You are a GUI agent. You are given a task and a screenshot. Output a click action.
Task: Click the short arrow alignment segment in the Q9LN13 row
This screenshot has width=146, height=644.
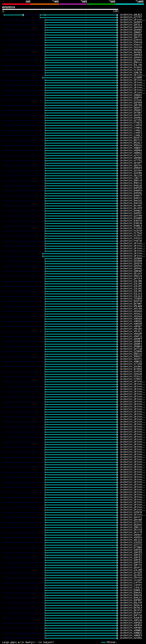pyautogui.click(x=14, y=15)
